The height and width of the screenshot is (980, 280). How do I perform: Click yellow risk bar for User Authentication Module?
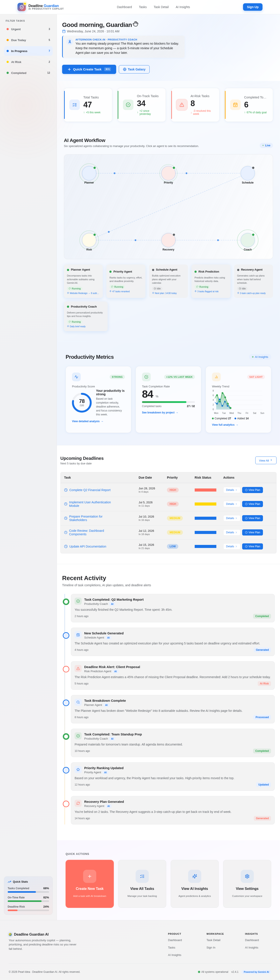205,504
